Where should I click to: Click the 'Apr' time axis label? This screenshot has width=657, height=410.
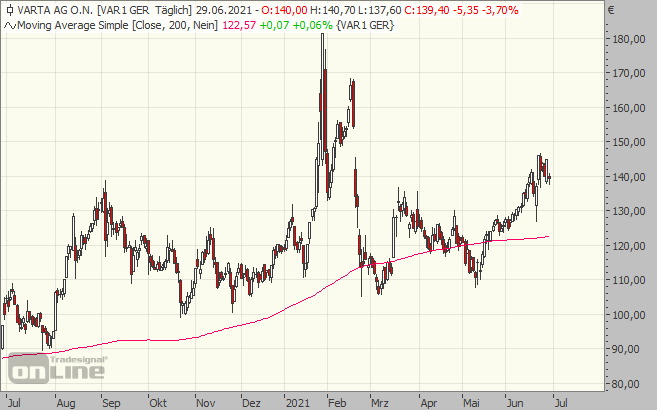coord(429,403)
